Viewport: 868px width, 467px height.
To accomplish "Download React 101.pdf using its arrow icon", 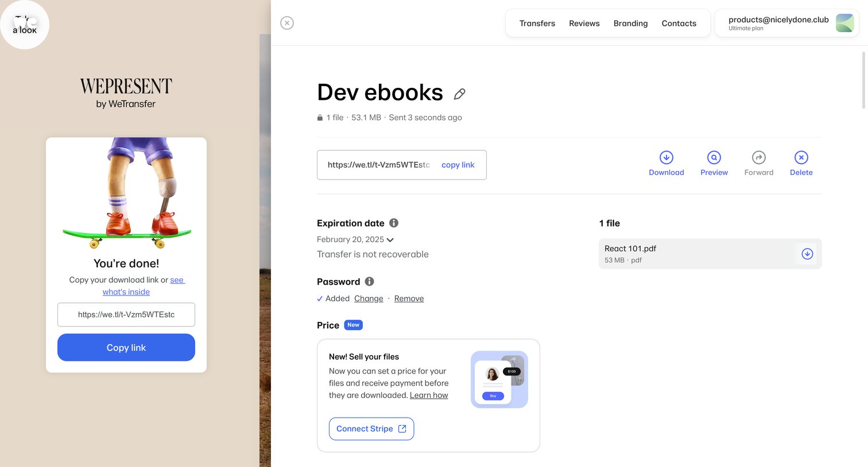I will [x=807, y=254].
